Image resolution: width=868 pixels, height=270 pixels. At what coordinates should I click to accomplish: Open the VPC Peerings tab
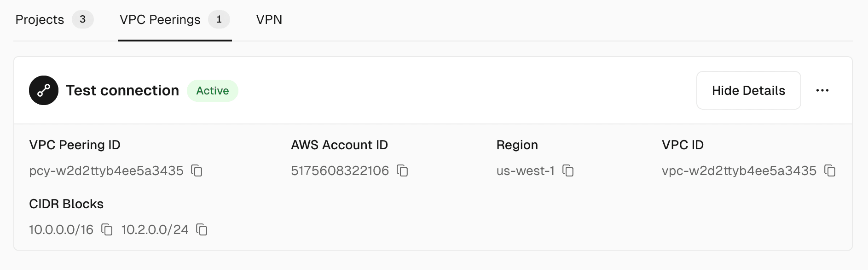click(x=159, y=19)
